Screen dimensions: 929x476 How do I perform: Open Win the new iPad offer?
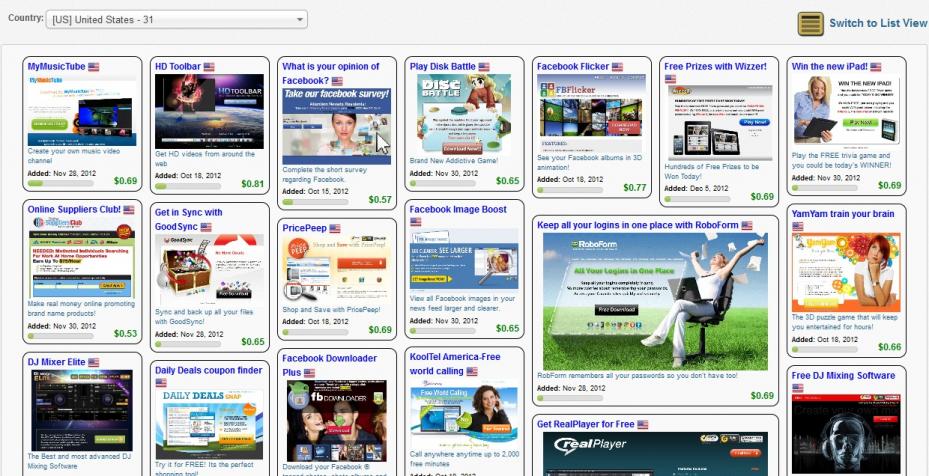(x=829, y=66)
